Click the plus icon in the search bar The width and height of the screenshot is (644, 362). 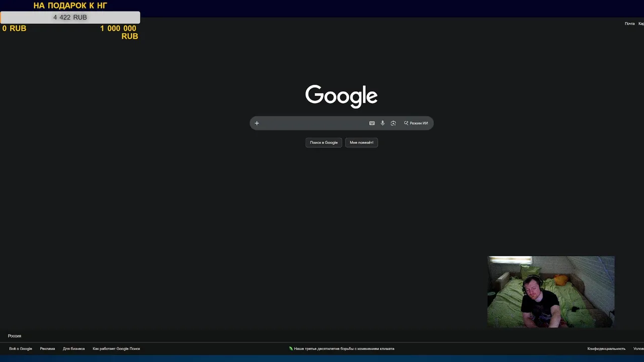[257, 123]
